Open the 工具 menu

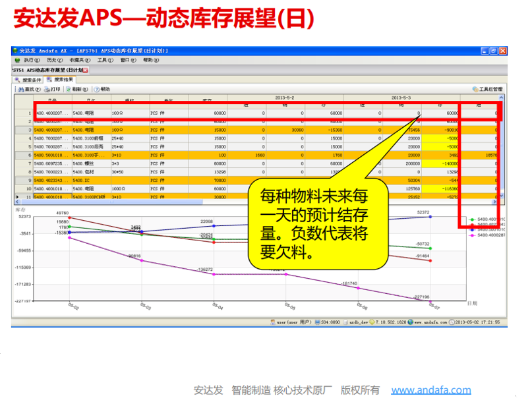105,61
